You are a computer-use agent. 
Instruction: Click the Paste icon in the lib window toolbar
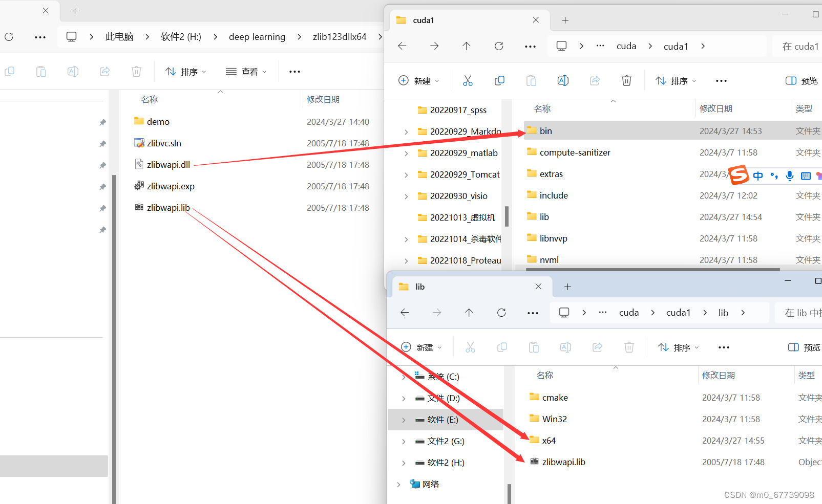tap(534, 347)
